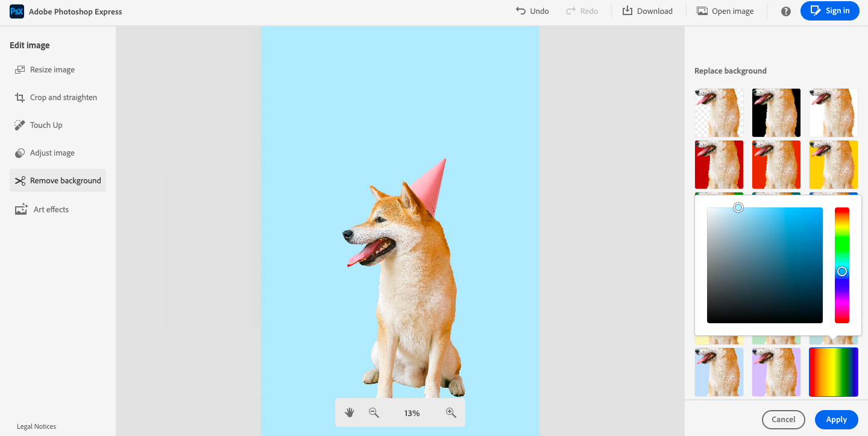Select the Touch Up tool

pyautogui.click(x=46, y=125)
